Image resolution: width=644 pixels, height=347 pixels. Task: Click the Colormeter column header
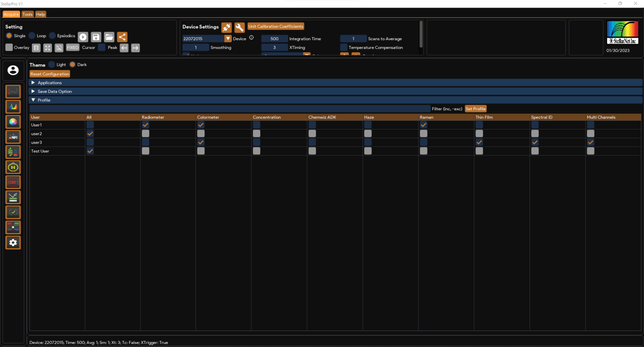pyautogui.click(x=223, y=117)
